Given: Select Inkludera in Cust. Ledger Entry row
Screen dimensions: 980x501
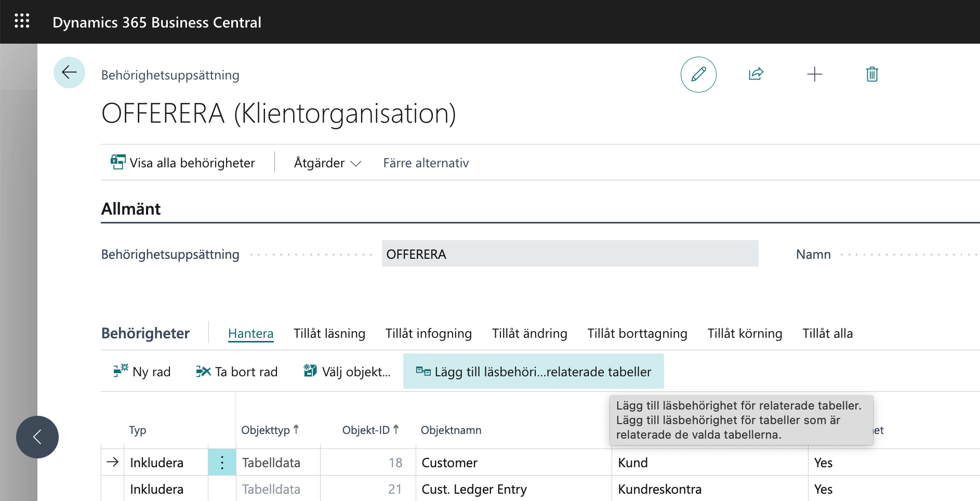Looking at the screenshot, I should point(166,489).
